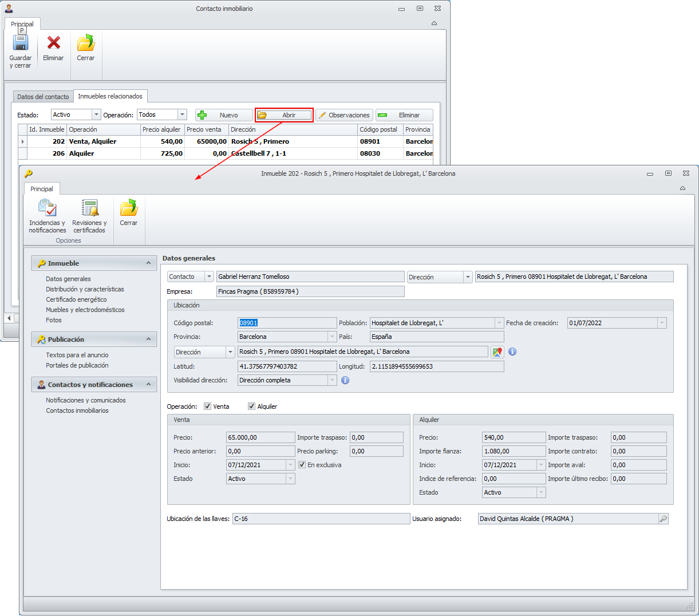Collapse the Publicación sidebar section
The image size is (699, 616).
pos(148,339)
